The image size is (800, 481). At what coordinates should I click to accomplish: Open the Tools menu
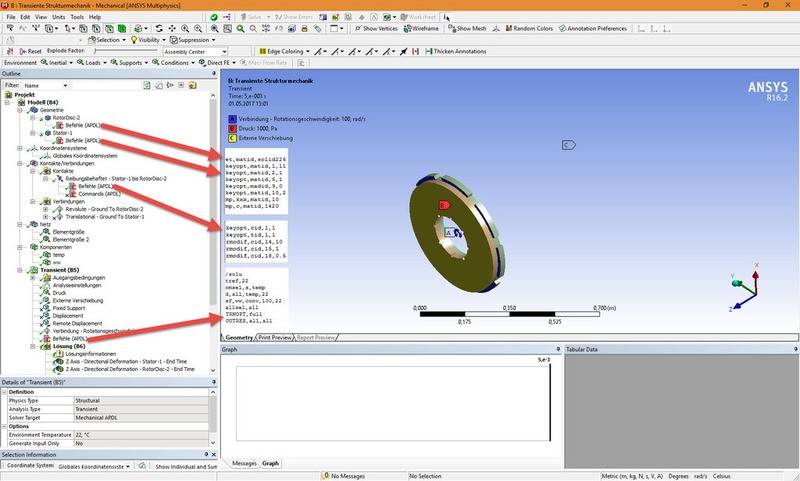(x=75, y=17)
